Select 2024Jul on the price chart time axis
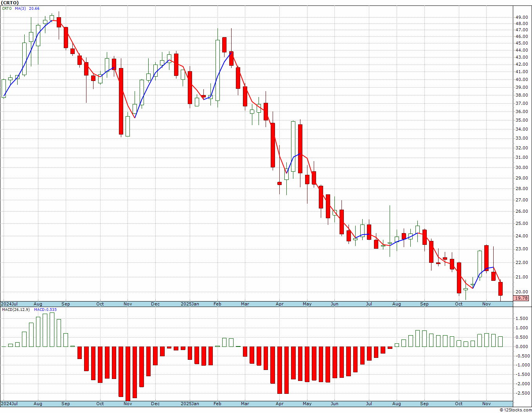532x413 pixels. coord(9,304)
